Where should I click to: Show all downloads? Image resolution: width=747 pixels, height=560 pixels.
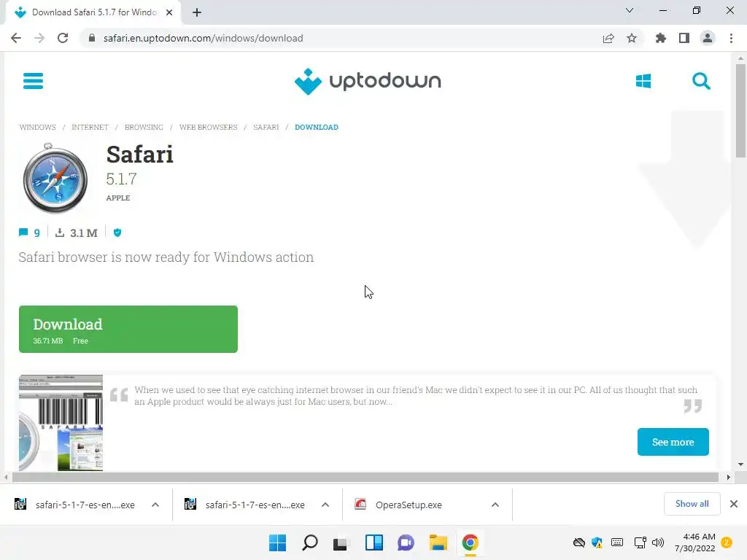[x=692, y=504]
